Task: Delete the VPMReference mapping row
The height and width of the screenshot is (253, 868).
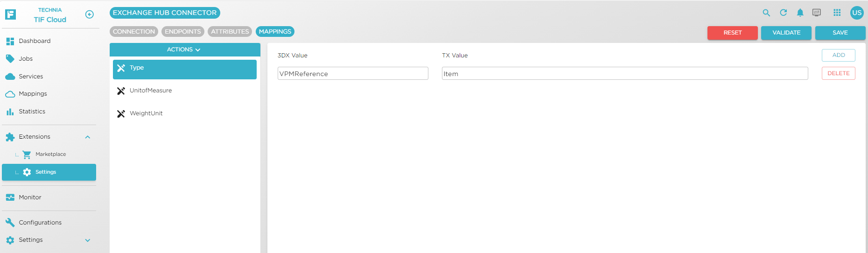Action: [x=838, y=73]
